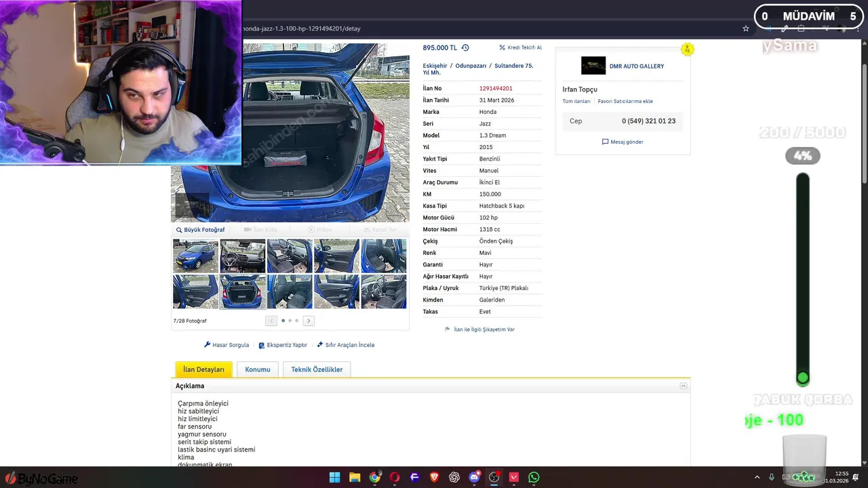868x488 pixels.
Task: Open OBS Studio from taskbar
Action: point(494,477)
